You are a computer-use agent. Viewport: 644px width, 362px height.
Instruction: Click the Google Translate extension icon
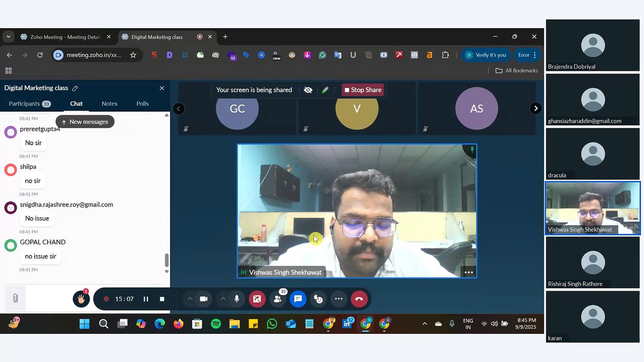(x=338, y=55)
